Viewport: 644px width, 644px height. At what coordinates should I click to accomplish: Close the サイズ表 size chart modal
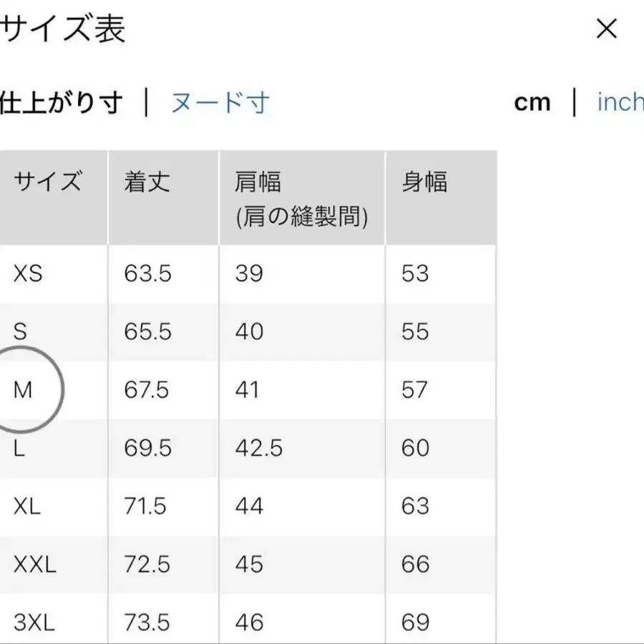pos(607,29)
